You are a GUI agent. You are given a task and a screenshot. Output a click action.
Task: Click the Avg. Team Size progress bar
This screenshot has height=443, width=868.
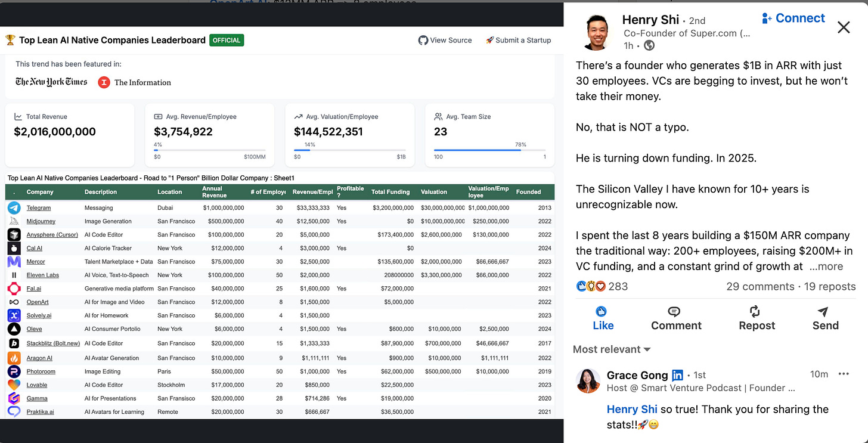pyautogui.click(x=489, y=150)
